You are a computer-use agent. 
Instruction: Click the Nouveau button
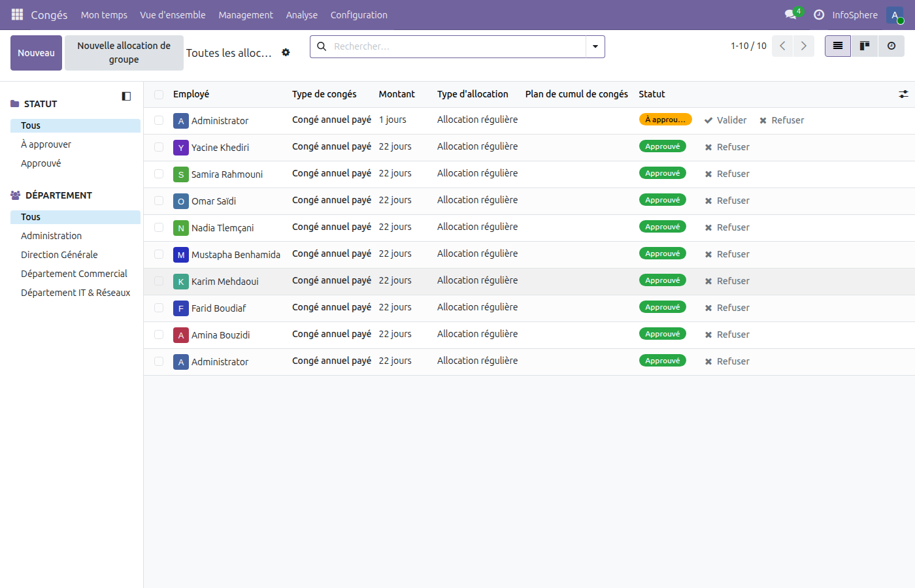(36, 53)
